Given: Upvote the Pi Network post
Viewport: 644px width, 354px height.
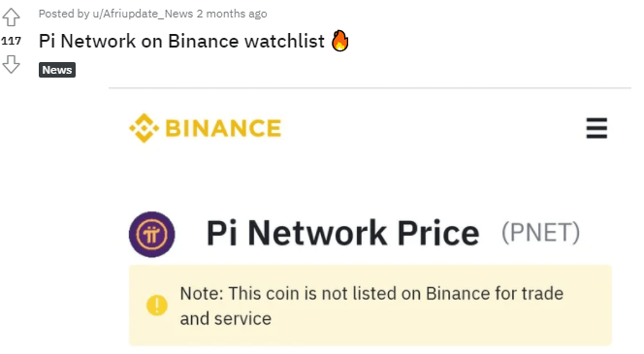Looking at the screenshot, I should (11, 17).
